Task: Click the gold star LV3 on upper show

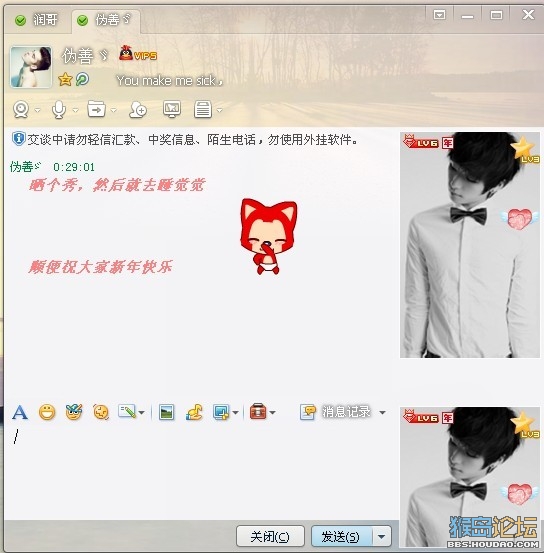Action: point(525,150)
